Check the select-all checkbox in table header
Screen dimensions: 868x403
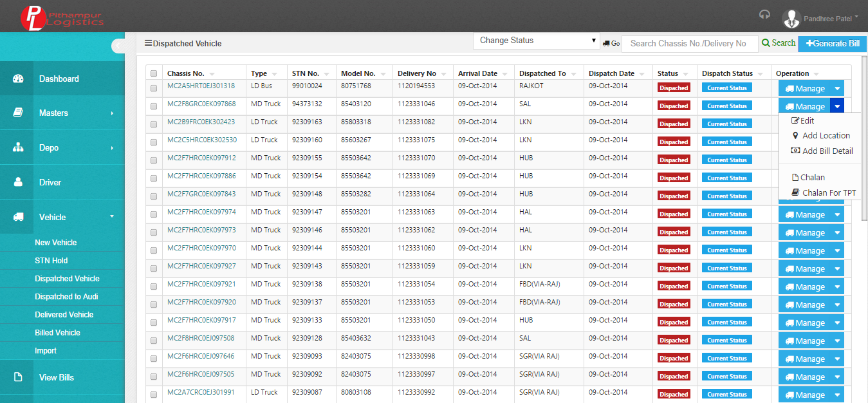pos(154,73)
